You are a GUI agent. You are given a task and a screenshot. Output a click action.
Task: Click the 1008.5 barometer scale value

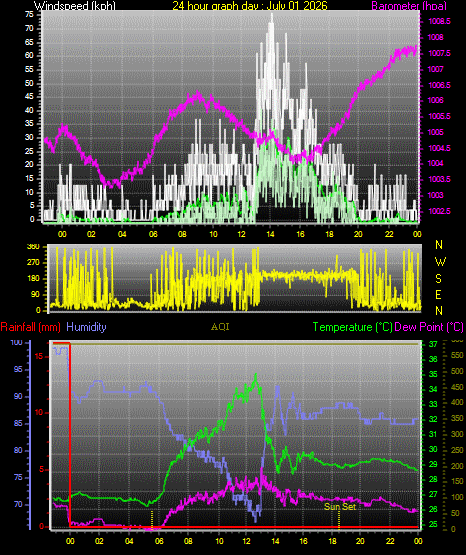(x=439, y=22)
